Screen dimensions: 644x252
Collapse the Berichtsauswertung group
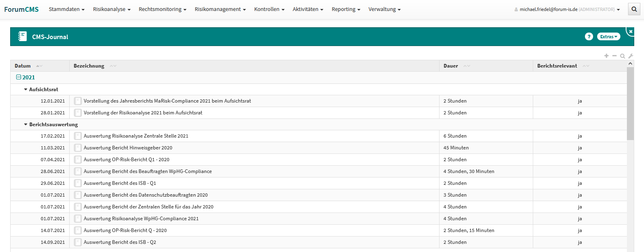[26, 125]
